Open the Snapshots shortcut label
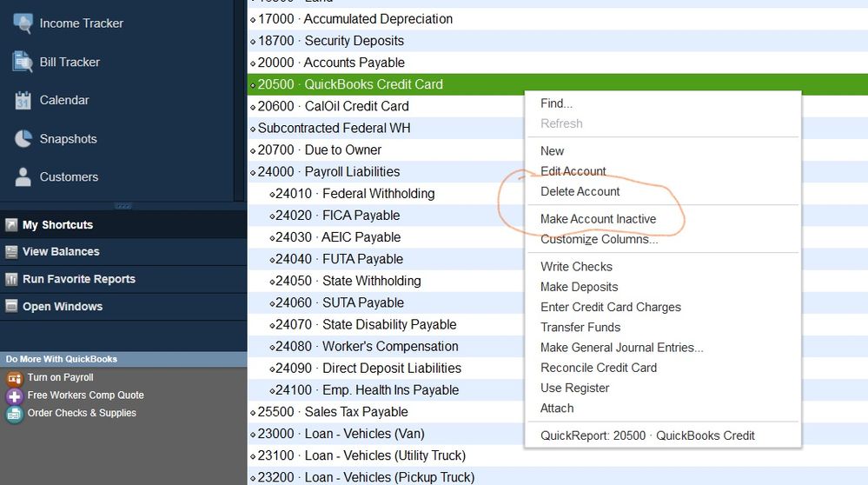The image size is (868, 485). click(x=68, y=139)
